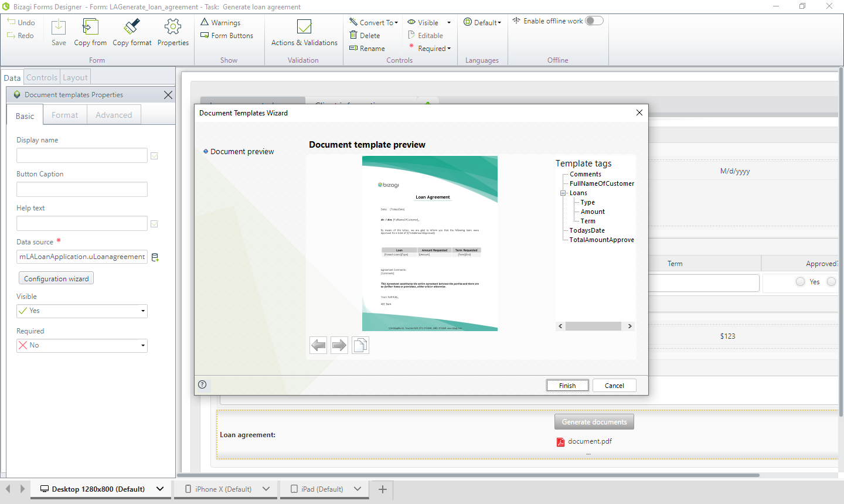Collapse the Loans tree node
This screenshot has height=504, width=844.
(563, 193)
